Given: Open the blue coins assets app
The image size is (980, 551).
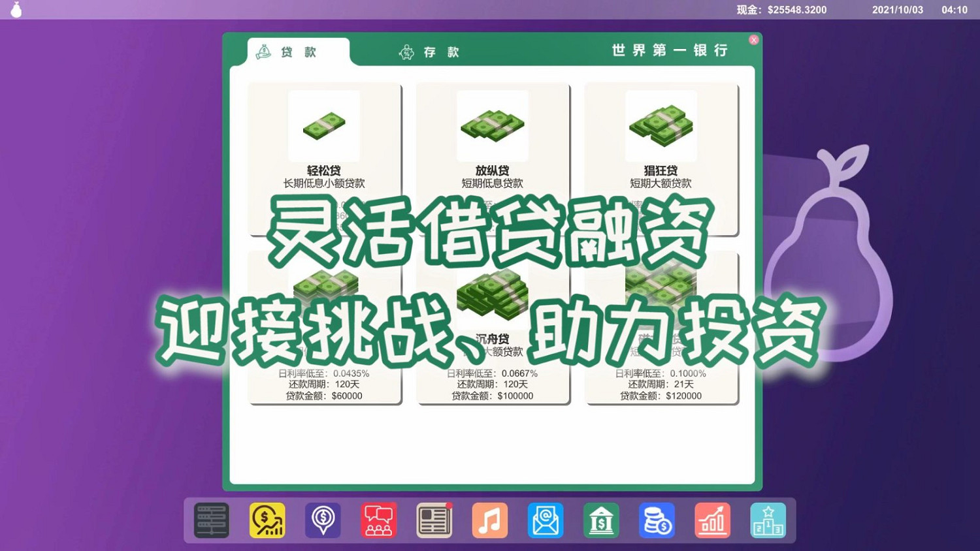Looking at the screenshot, I should [x=657, y=520].
